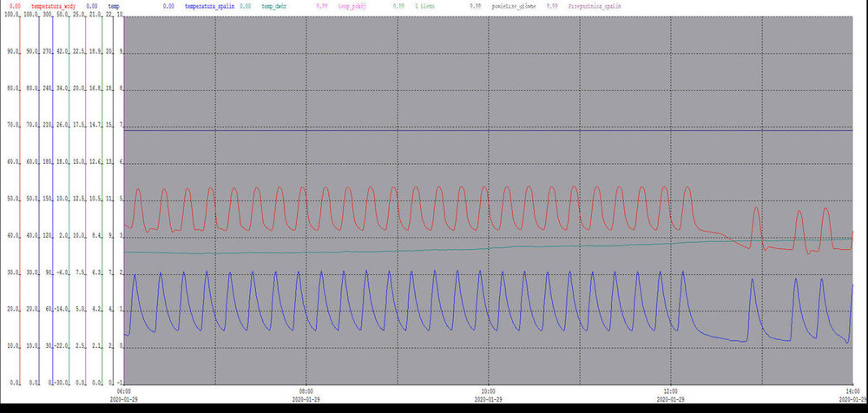Click the temp_dwór legend label
This screenshot has width=868, height=413.
coord(275,6)
